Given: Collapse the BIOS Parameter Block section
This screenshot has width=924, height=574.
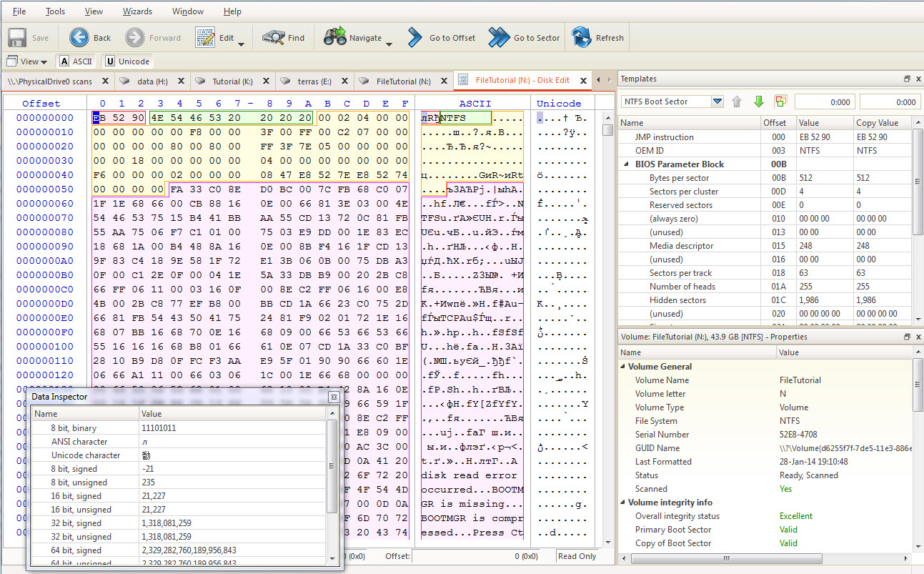Looking at the screenshot, I should pyautogui.click(x=627, y=164).
